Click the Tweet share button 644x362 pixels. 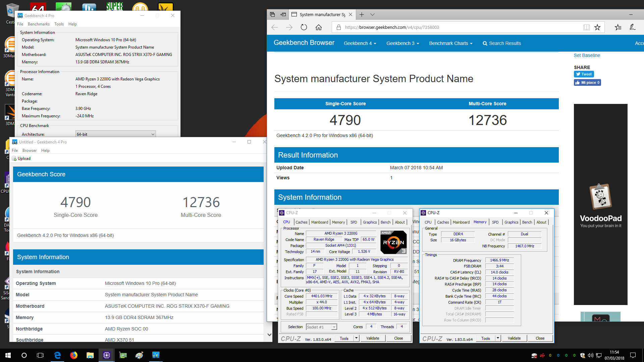[584, 74]
